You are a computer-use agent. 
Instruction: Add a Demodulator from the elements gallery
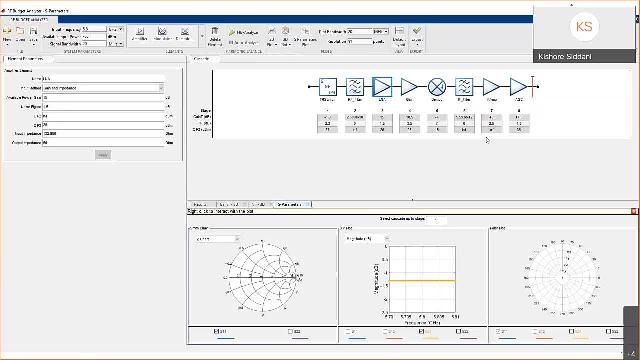click(x=184, y=33)
